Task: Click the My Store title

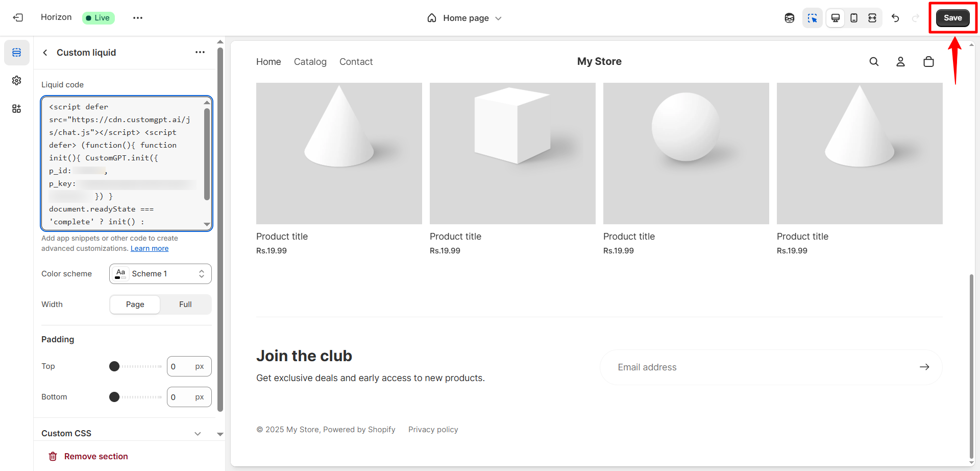Action: click(x=599, y=61)
